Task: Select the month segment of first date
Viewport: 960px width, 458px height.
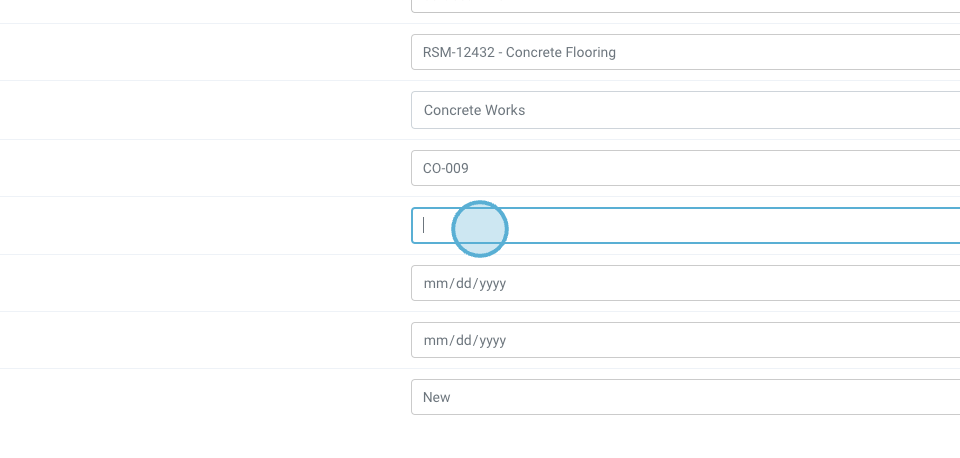Action: click(x=433, y=284)
